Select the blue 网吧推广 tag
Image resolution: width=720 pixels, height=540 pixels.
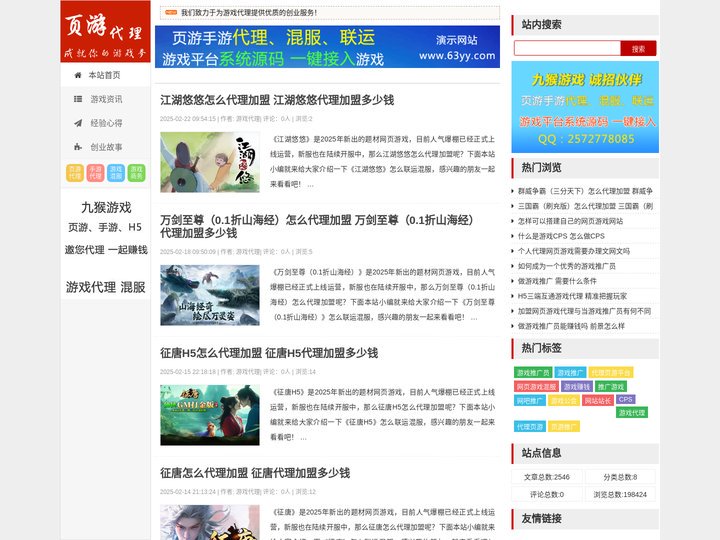click(x=529, y=401)
